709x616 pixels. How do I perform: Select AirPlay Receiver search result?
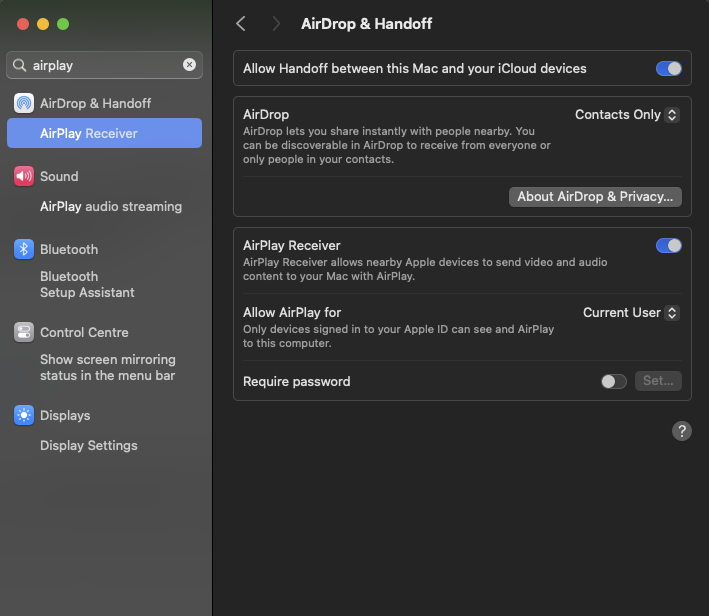click(104, 133)
